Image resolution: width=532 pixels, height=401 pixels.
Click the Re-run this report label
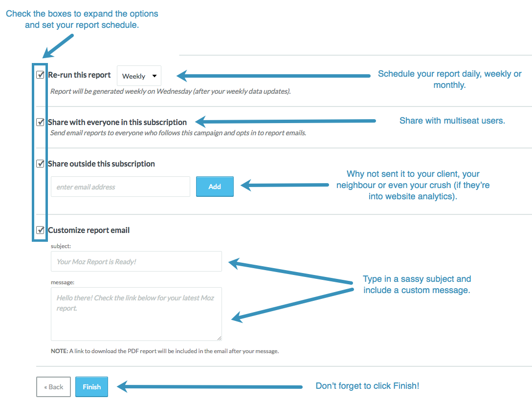79,75
